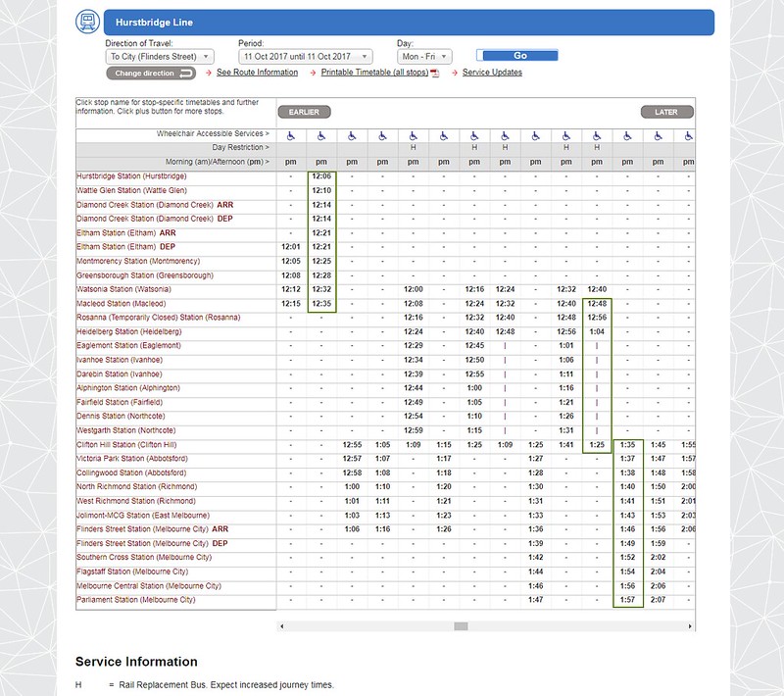Open Printable Timetable (all stops) link

(x=374, y=73)
